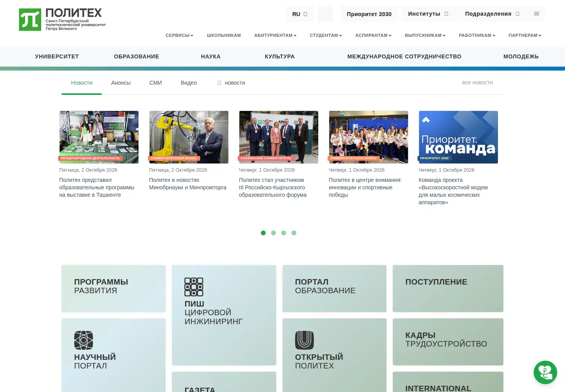This screenshot has height=392, width=565.
Task: Open the Программы развития tile
Action: click(114, 289)
